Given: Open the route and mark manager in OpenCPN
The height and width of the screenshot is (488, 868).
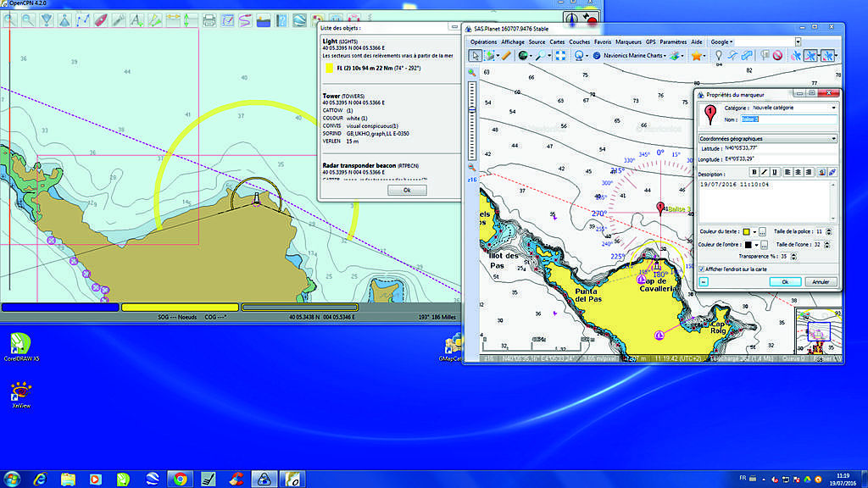Looking at the screenshot, I should tap(227, 20).
